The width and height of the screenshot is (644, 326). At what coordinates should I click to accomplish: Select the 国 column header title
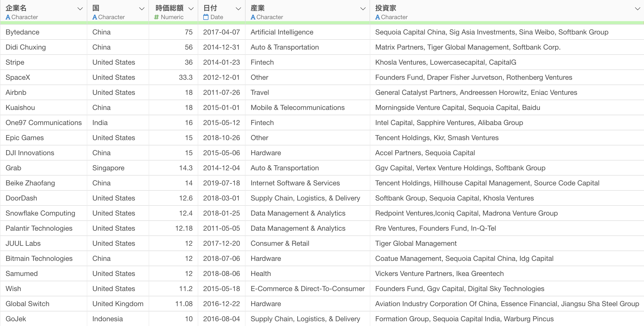[96, 8]
